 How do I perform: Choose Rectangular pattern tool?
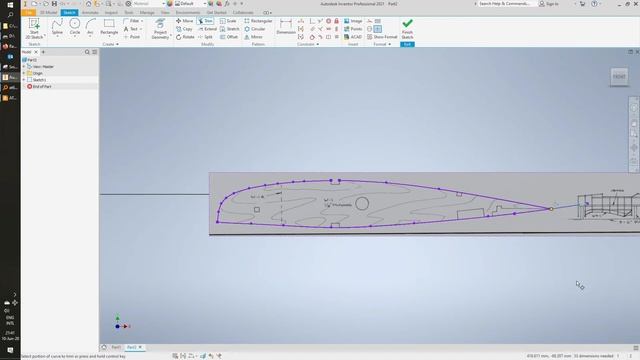258,21
